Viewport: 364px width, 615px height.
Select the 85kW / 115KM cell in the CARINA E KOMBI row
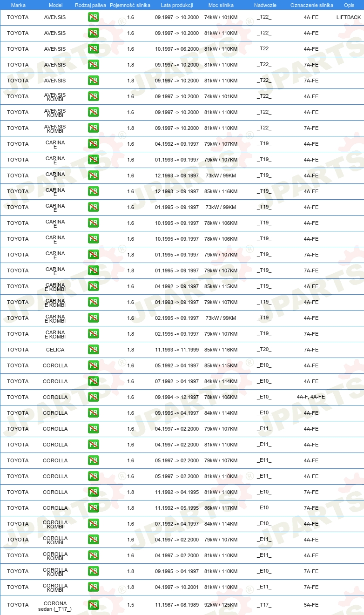[221, 286]
